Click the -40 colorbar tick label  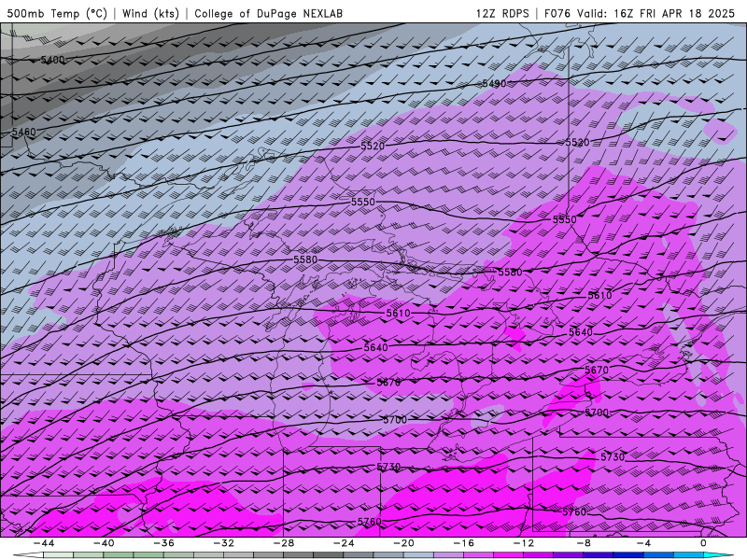point(104,543)
